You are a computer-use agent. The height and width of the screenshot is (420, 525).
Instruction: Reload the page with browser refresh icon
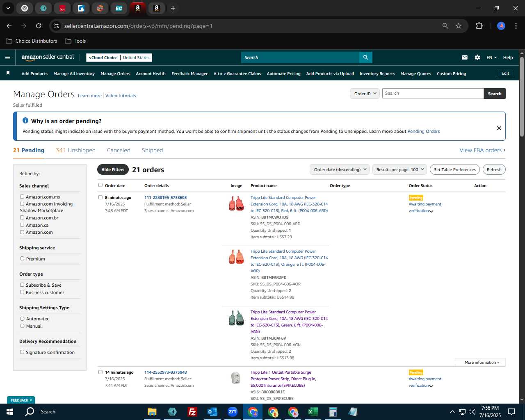39,26
